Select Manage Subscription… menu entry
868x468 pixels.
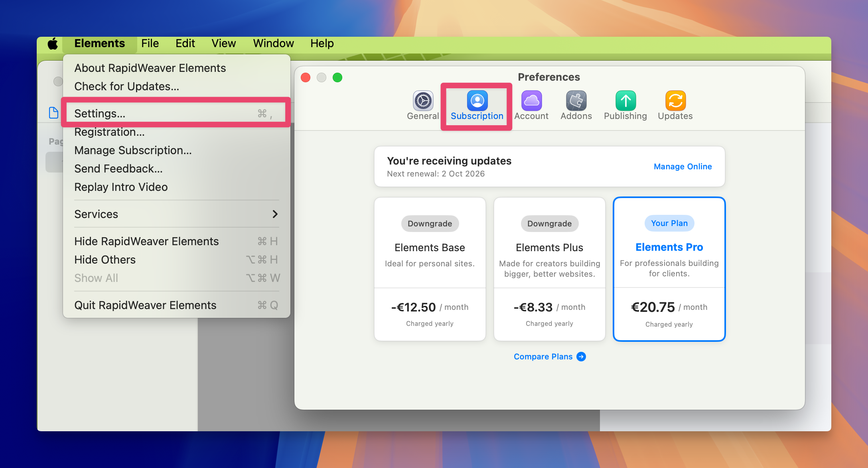tap(133, 150)
